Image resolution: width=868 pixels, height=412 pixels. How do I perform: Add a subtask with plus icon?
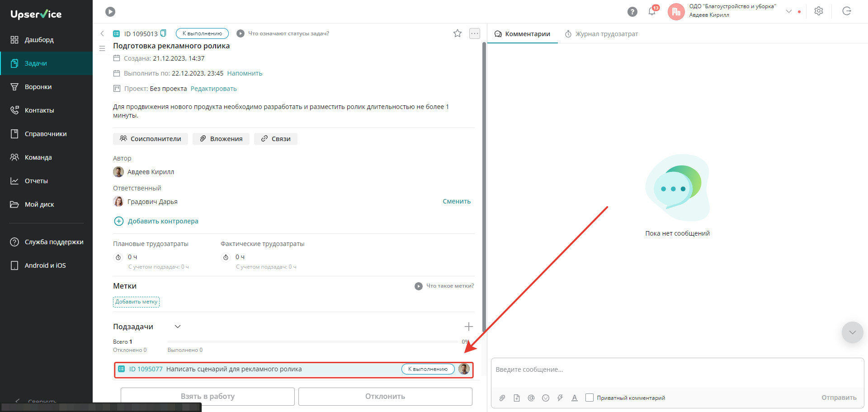point(469,327)
